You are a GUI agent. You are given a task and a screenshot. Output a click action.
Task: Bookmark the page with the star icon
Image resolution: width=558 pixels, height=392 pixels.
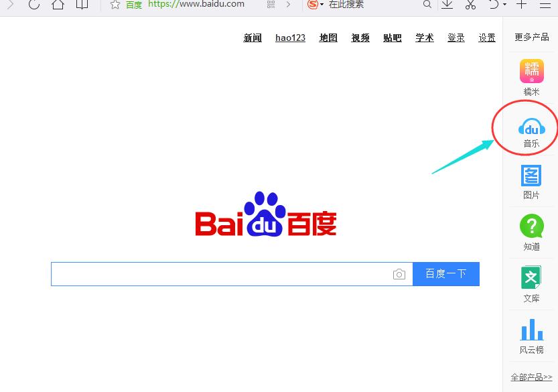(x=115, y=4)
